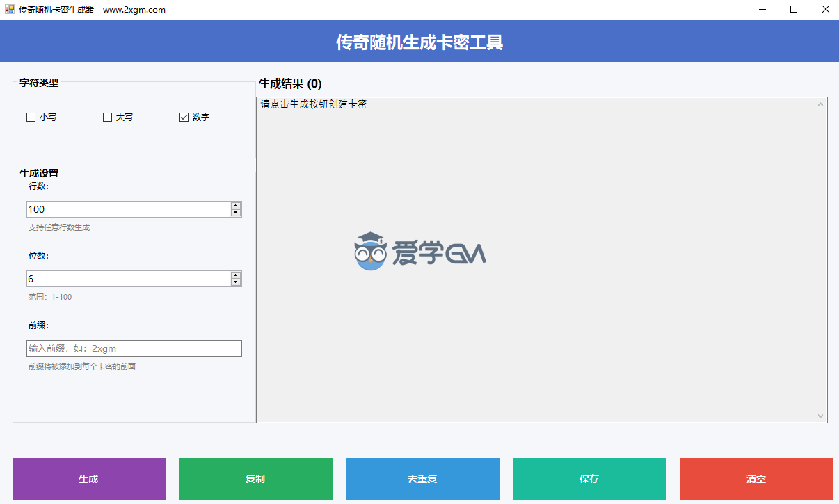Enable the 大写 uppercase checkbox
This screenshot has height=504, width=839.
[x=107, y=117]
